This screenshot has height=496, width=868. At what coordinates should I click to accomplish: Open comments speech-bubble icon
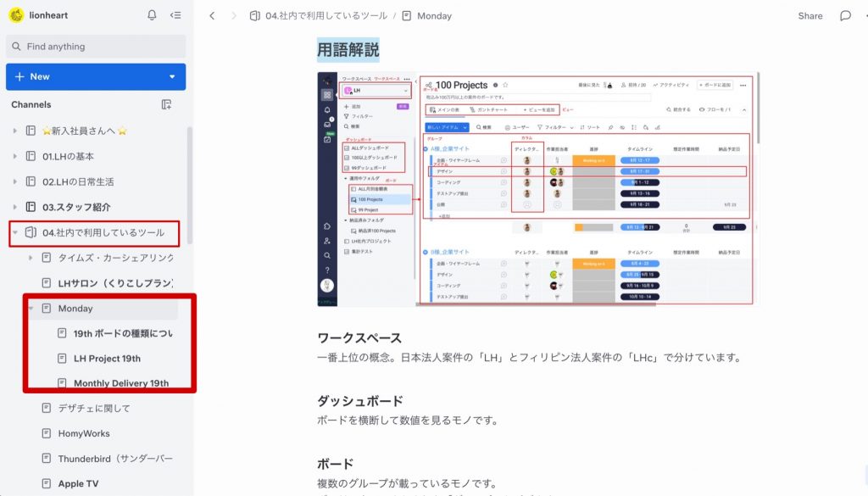(x=845, y=16)
